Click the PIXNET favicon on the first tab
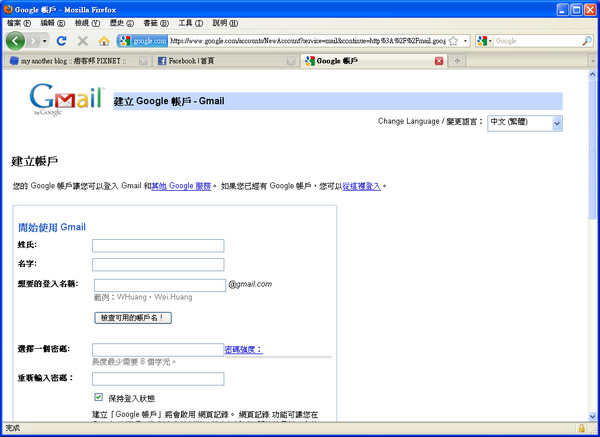This screenshot has height=437, width=600. (14, 61)
